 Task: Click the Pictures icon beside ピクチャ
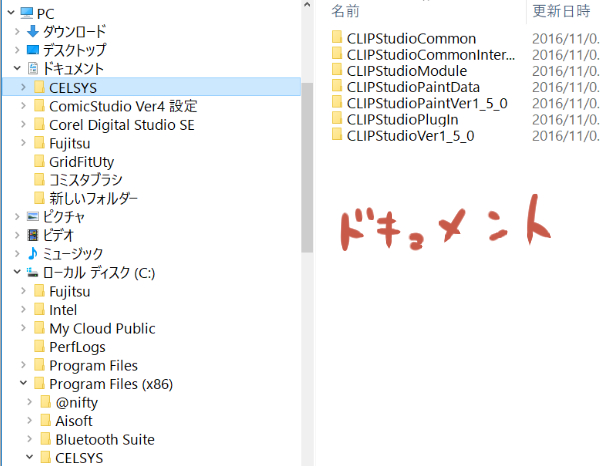point(33,217)
